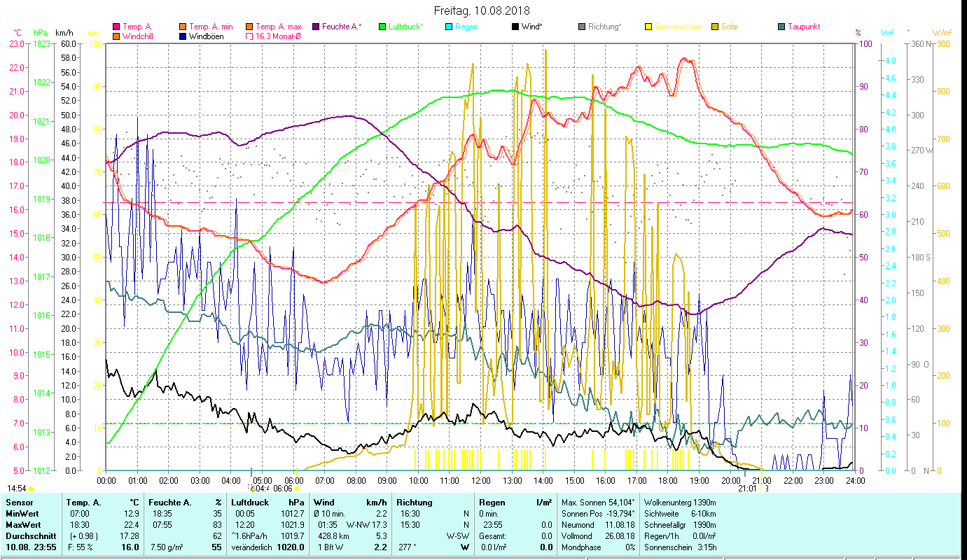The image size is (967, 560).
Task: Click the 'Neumond 11.08.18' entry
Action: point(598,524)
